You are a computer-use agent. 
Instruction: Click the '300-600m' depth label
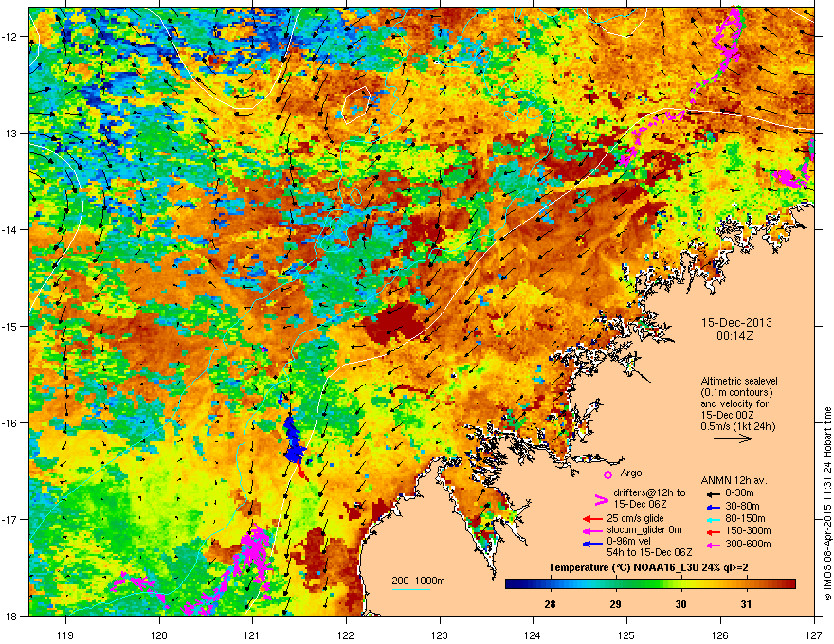[x=748, y=544]
